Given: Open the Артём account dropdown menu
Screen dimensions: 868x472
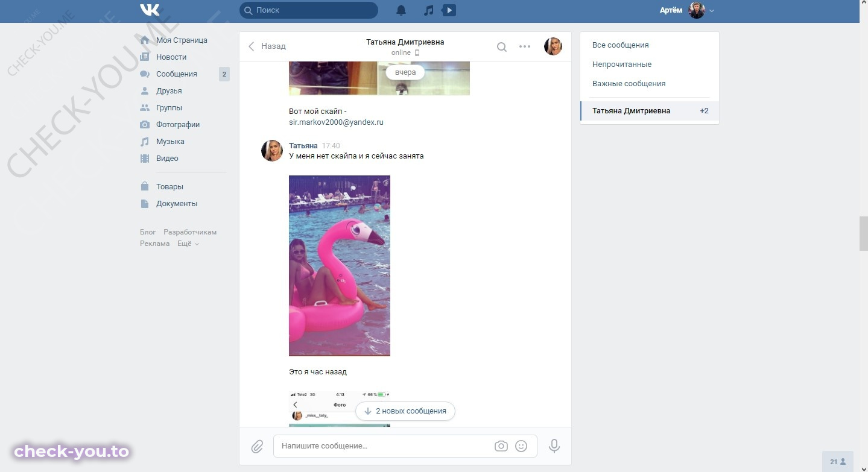Looking at the screenshot, I should pyautogui.click(x=687, y=10).
